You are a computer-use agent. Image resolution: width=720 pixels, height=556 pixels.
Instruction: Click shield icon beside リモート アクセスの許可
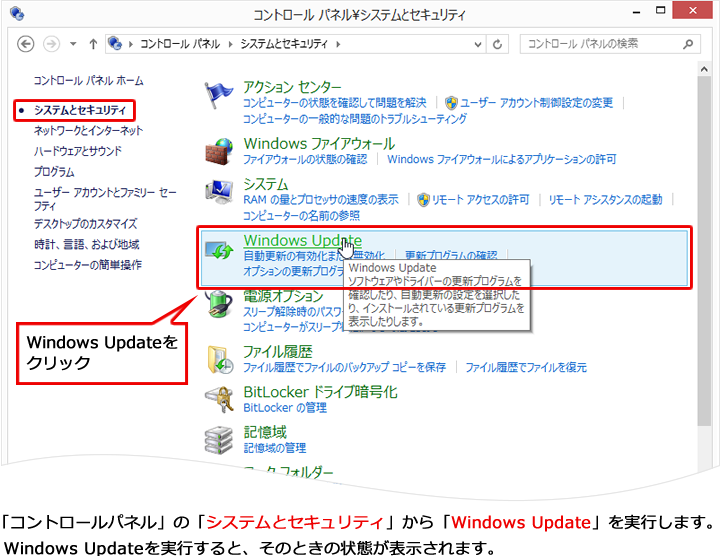click(x=423, y=200)
